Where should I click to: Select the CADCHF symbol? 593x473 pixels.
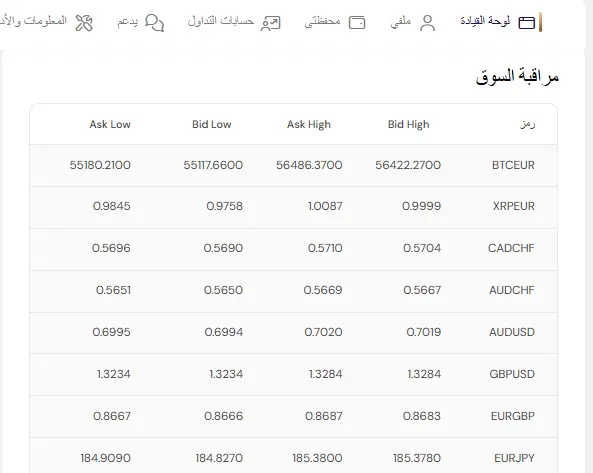click(511, 248)
